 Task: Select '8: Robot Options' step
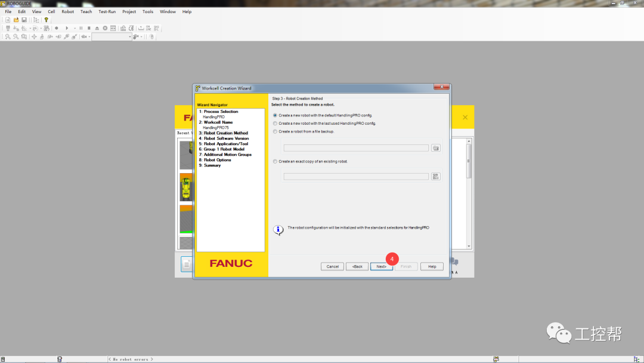215,159
